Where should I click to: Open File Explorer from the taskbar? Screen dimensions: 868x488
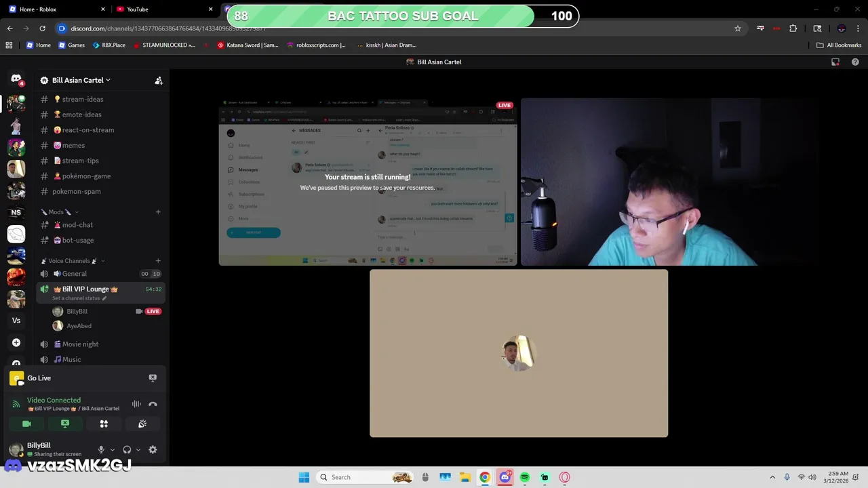tap(465, 477)
